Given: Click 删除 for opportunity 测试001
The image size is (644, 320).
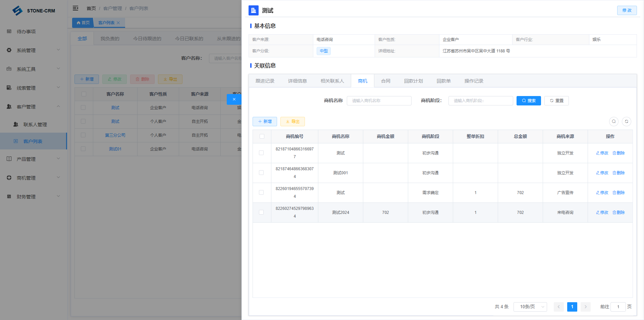Looking at the screenshot, I should [x=619, y=173].
